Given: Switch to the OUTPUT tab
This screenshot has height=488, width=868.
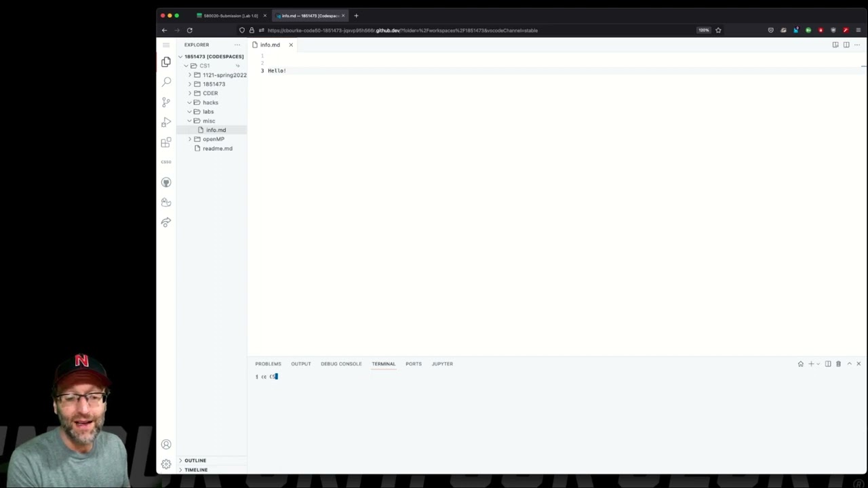Looking at the screenshot, I should (x=301, y=364).
